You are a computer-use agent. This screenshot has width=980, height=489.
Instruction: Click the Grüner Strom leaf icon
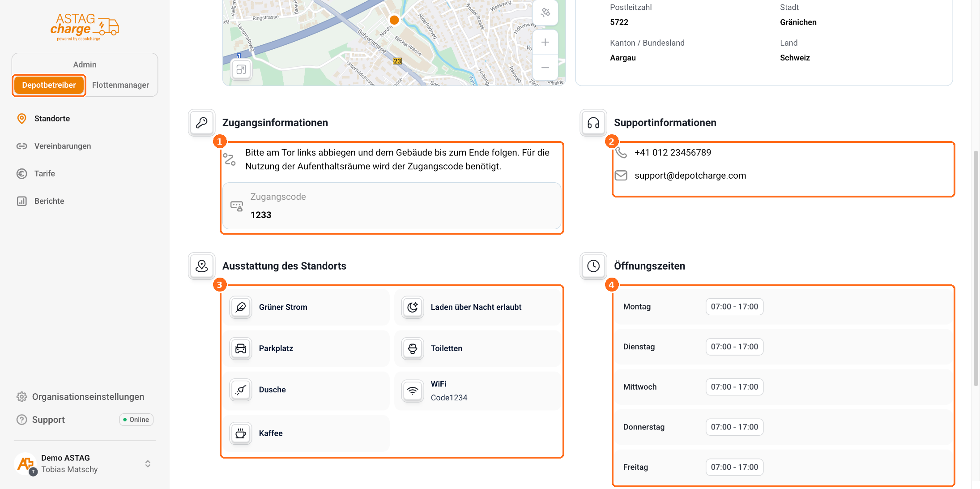tap(241, 307)
